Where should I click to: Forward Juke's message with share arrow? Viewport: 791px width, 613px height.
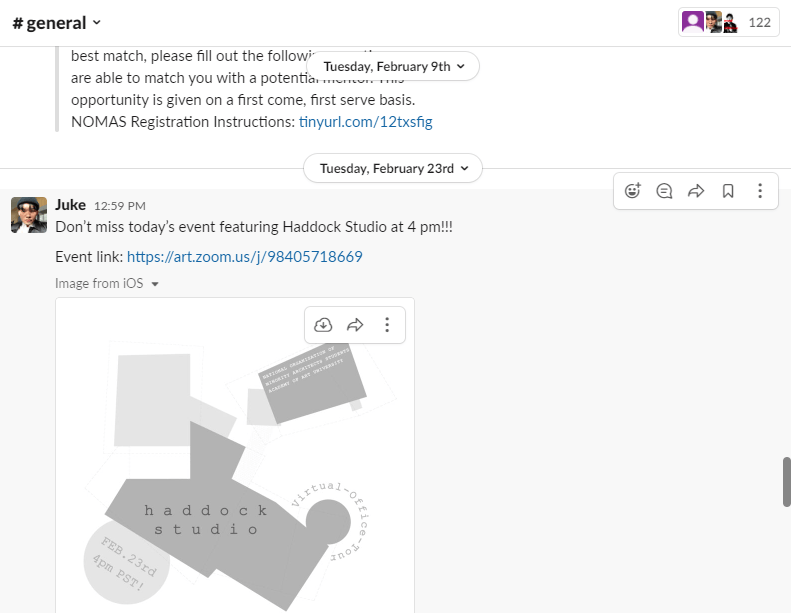pos(696,191)
